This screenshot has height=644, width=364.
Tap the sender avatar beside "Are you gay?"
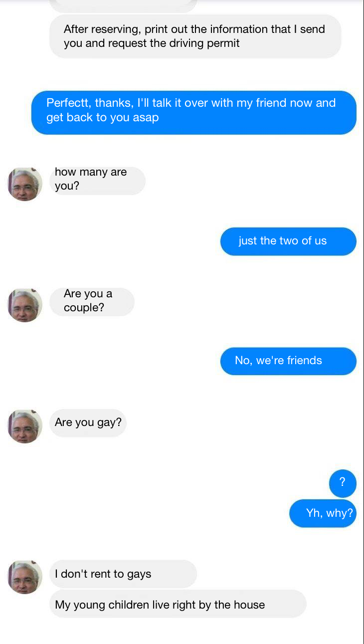(24, 427)
